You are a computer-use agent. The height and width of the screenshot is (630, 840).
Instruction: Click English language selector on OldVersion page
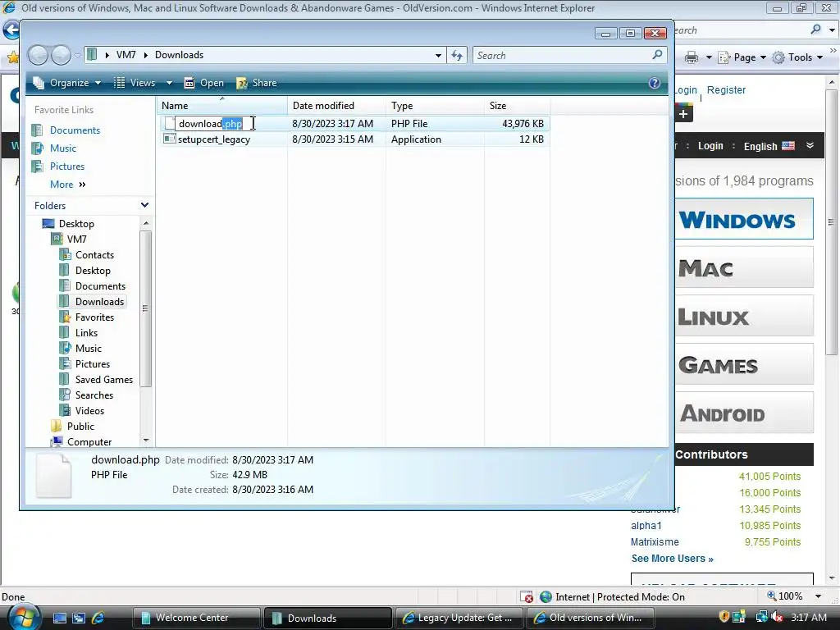769,146
